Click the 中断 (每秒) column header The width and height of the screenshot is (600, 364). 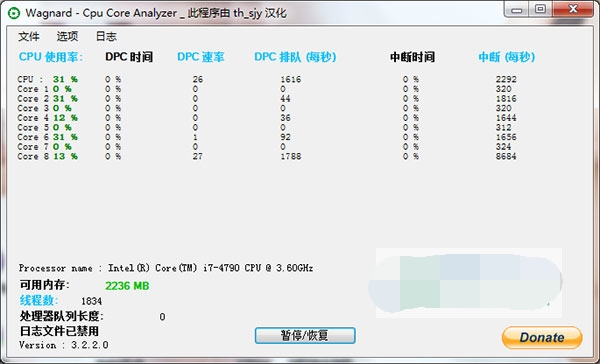click(x=507, y=57)
